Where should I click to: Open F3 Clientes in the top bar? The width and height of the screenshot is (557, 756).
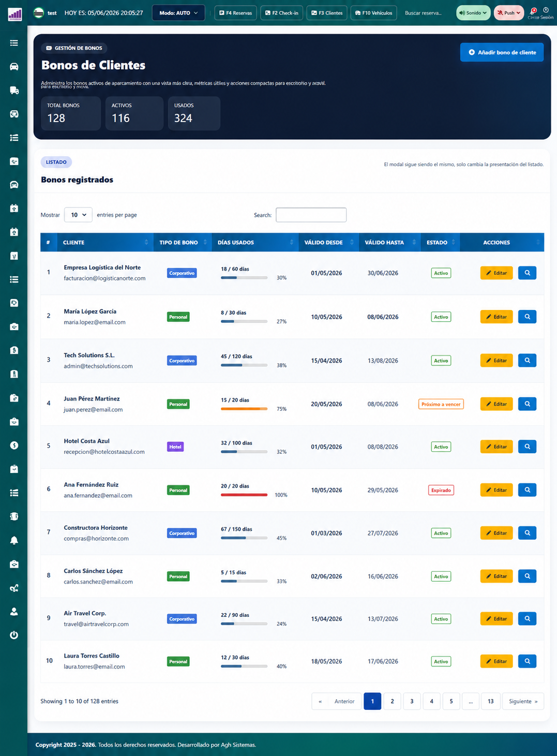[327, 13]
